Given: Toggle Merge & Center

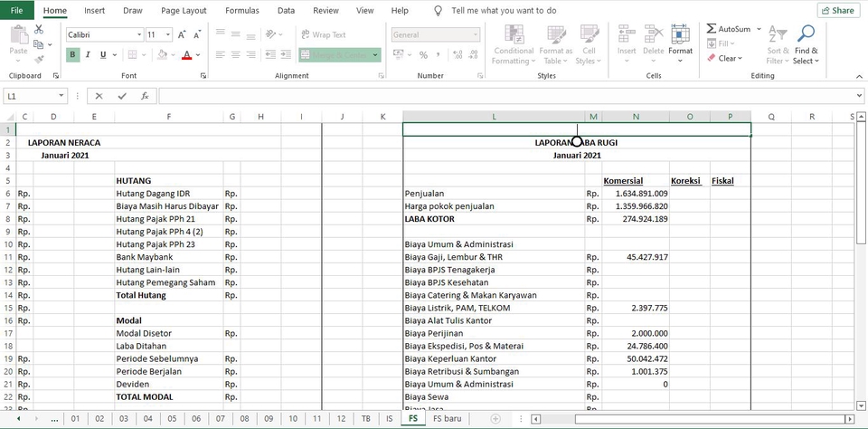Looking at the screenshot, I should click(x=335, y=54).
